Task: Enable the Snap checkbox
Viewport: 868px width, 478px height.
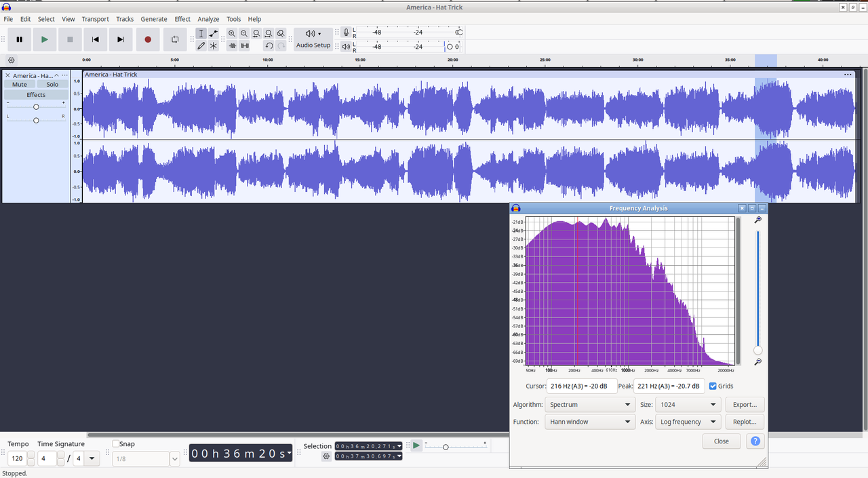Action: point(116,443)
